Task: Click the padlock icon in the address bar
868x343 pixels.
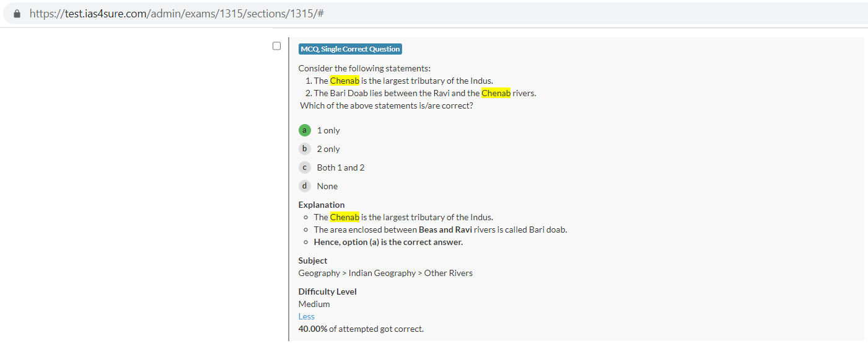Action: (x=17, y=13)
